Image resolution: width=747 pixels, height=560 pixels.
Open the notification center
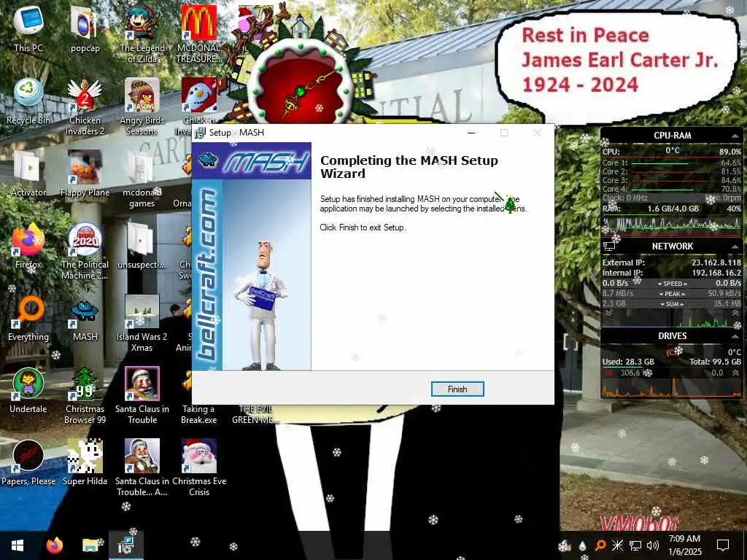723,545
